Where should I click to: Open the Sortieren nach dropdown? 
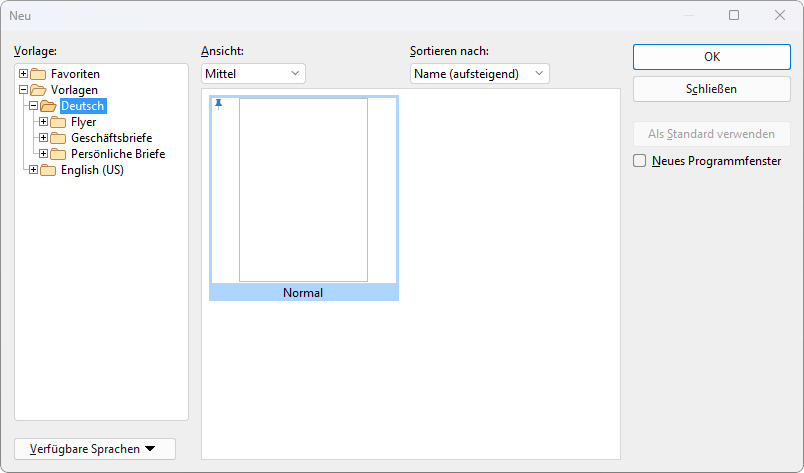[479, 73]
